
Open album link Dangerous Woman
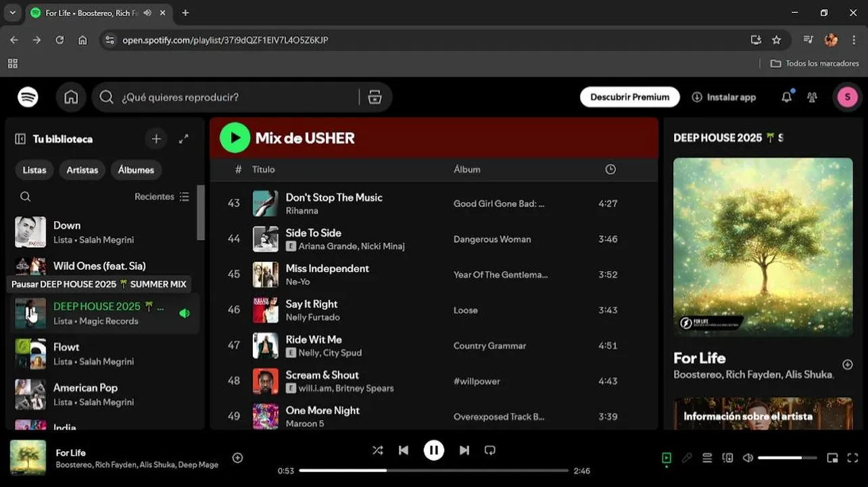click(492, 239)
